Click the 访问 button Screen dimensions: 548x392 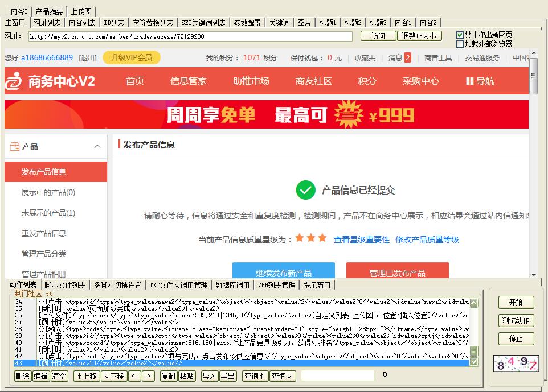pos(378,36)
